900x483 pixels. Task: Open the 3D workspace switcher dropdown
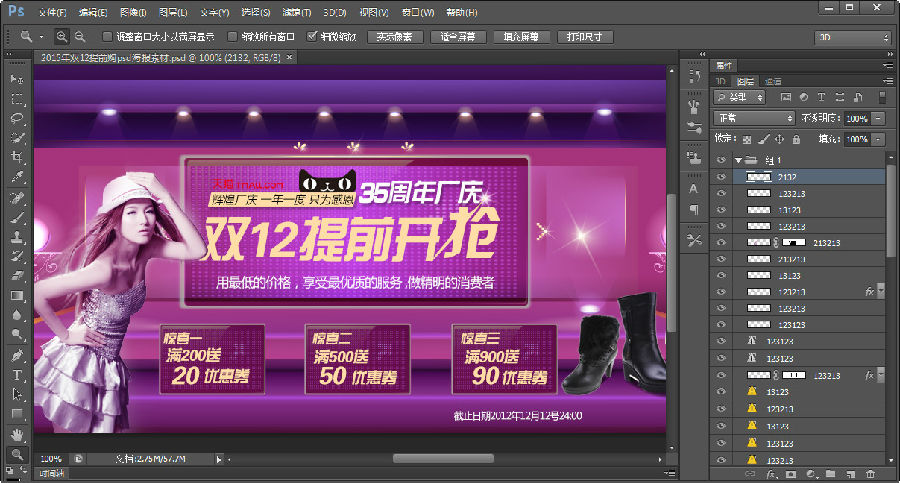[852, 37]
